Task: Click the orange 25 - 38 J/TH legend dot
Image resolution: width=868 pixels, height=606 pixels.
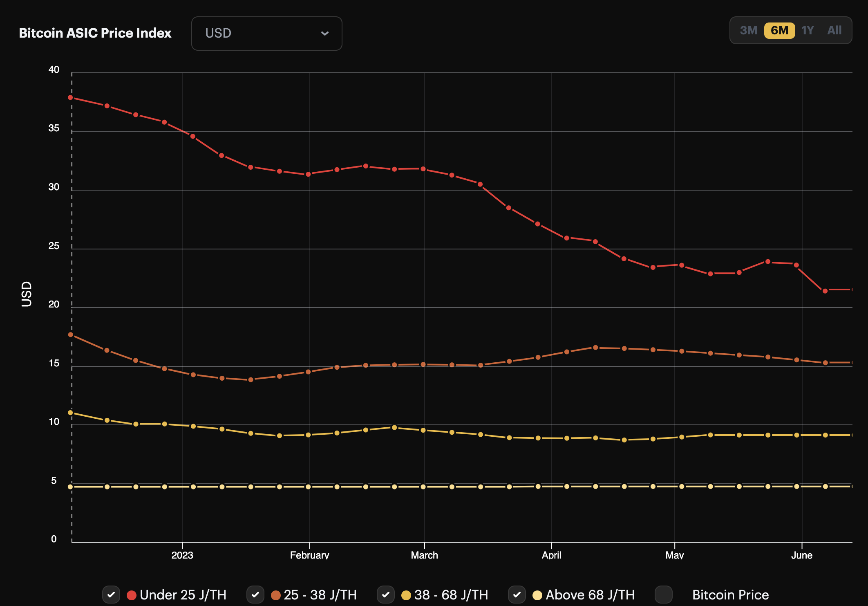Action: tap(275, 595)
